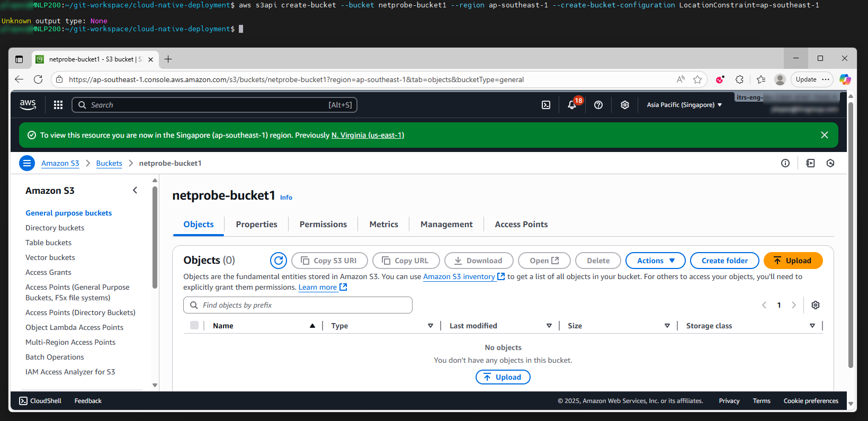Image resolution: width=868 pixels, height=421 pixels.
Task: Expand the Actions dropdown
Action: click(656, 261)
